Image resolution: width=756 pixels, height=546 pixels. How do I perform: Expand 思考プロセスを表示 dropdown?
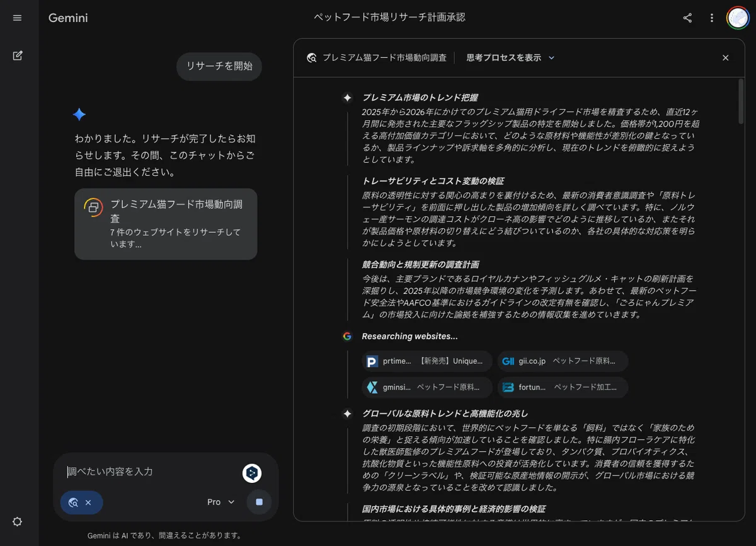click(x=510, y=57)
